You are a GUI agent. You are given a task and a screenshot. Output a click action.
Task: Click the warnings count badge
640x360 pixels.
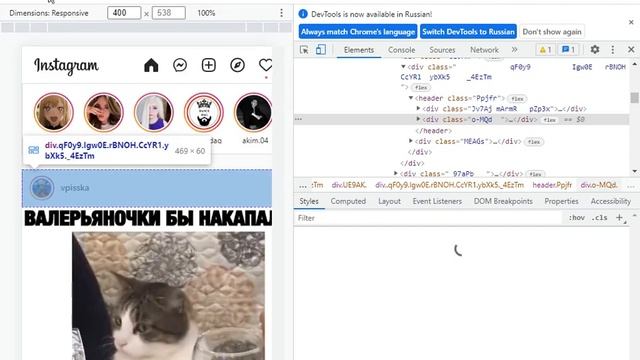click(x=545, y=50)
